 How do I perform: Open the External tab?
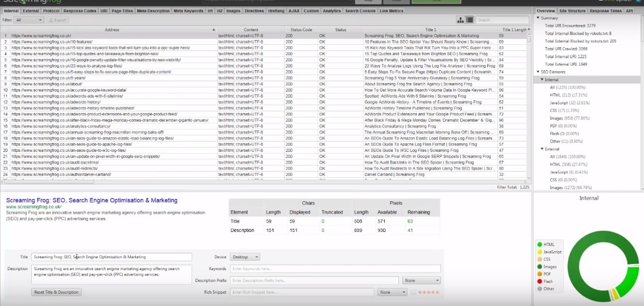(x=31, y=11)
